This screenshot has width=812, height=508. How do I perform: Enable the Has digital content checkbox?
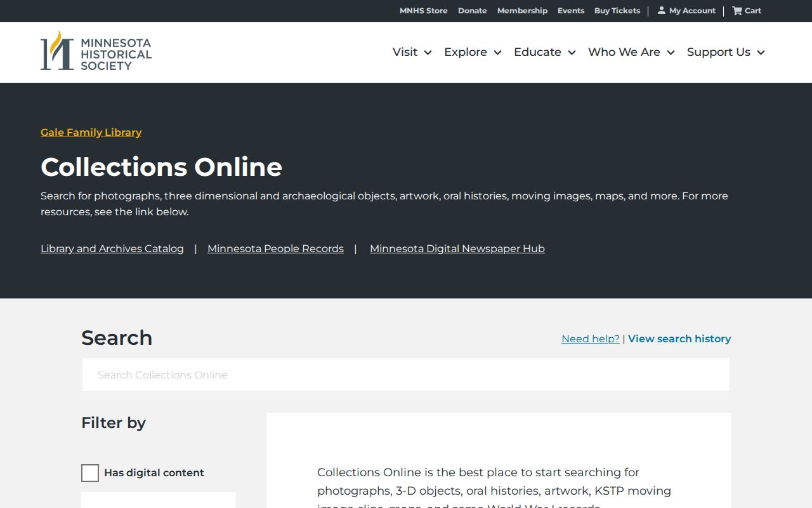click(90, 473)
